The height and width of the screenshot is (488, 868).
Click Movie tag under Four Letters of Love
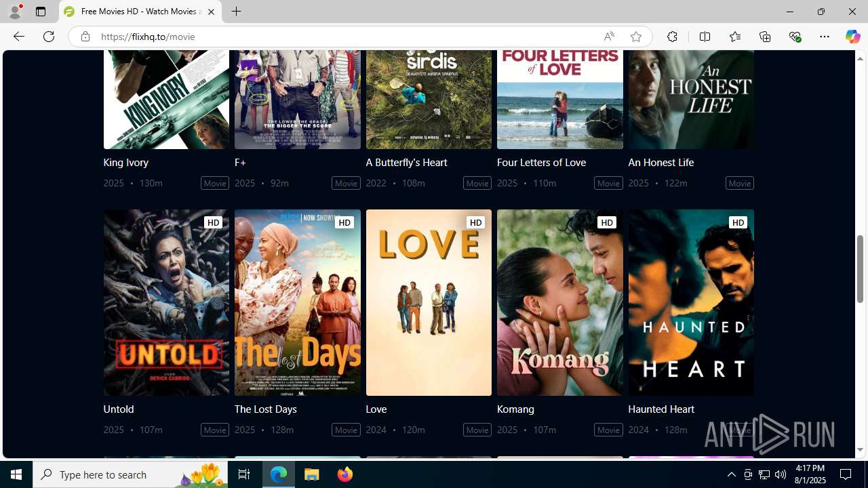[608, 183]
